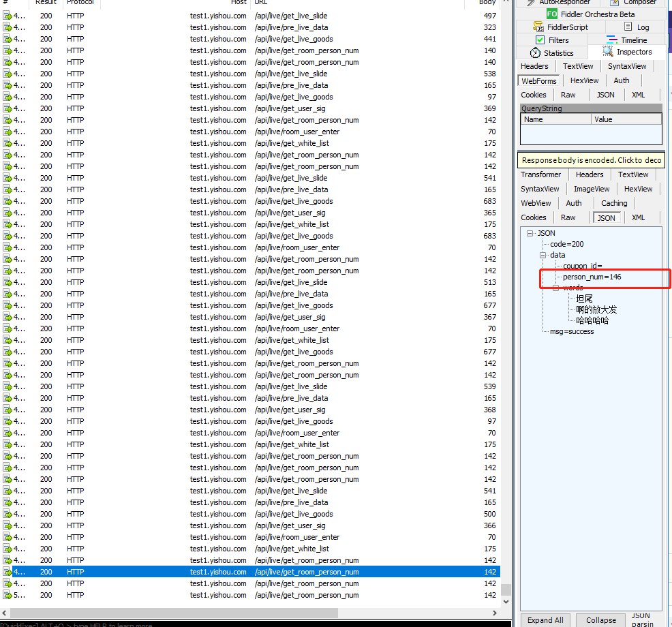Click the session list vertical scrollbar thumb
The image size is (672, 627).
pos(506,590)
